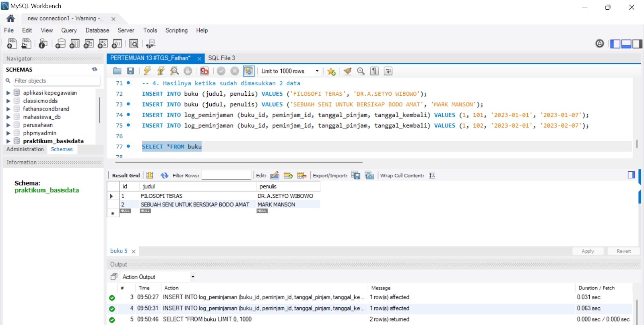The image size is (644, 325).
Task: Delete selected rows icon in result grid
Action: coord(302,175)
